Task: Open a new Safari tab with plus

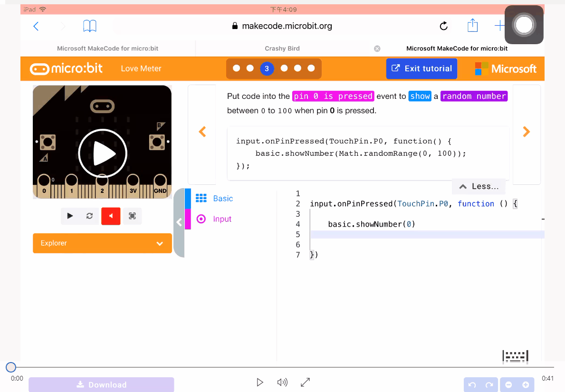Action: pos(499,26)
